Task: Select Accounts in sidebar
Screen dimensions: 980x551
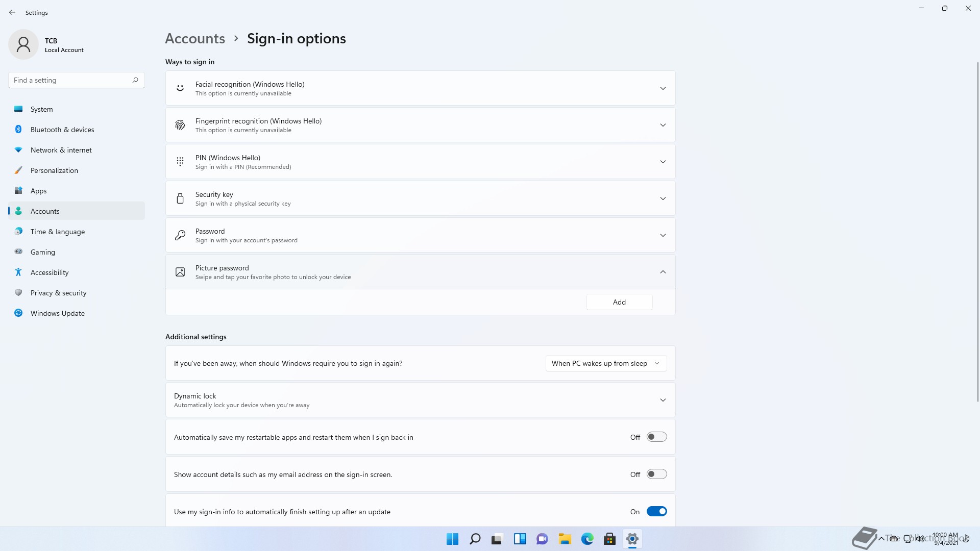Action: coord(77,211)
